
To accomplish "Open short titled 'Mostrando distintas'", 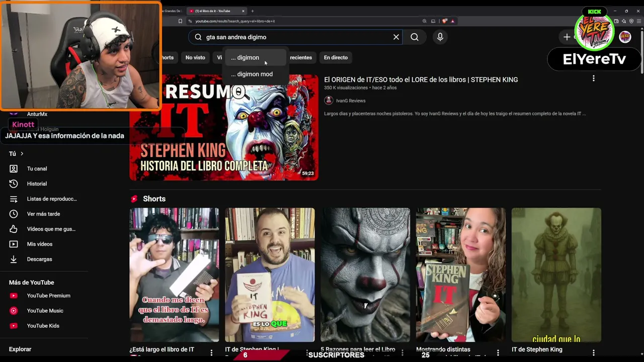I will point(443,349).
